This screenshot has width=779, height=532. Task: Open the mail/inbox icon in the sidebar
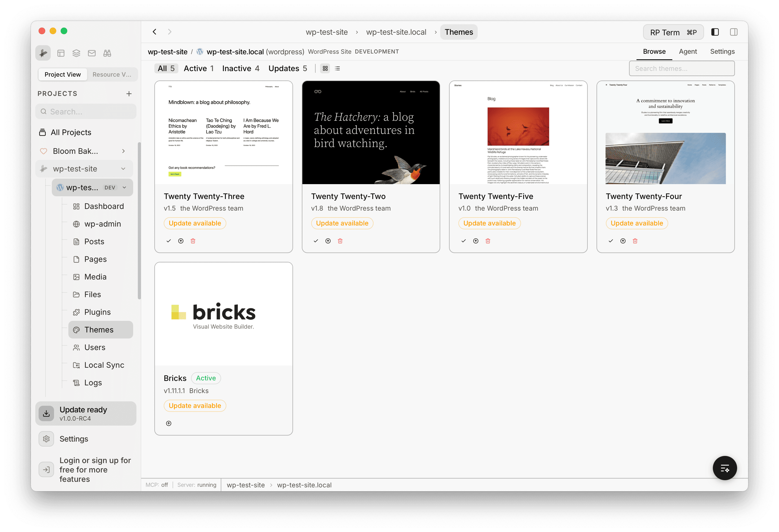(x=92, y=53)
